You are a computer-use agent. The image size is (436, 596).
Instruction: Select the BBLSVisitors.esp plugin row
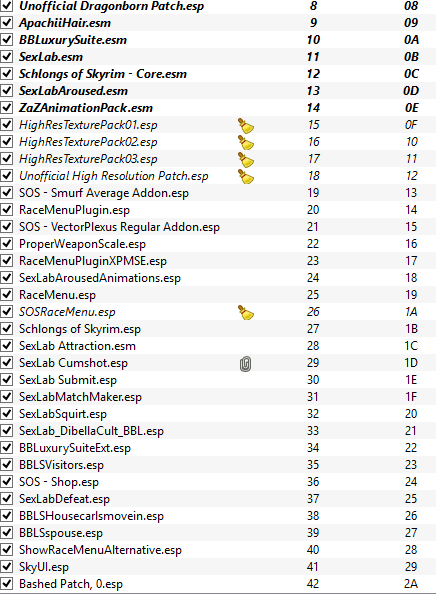tap(218, 465)
